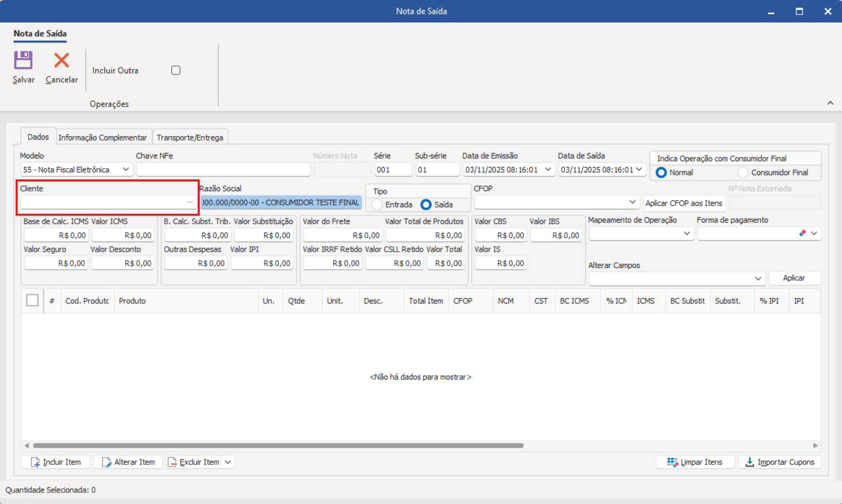Click the Importar Cupons download icon

point(749,462)
